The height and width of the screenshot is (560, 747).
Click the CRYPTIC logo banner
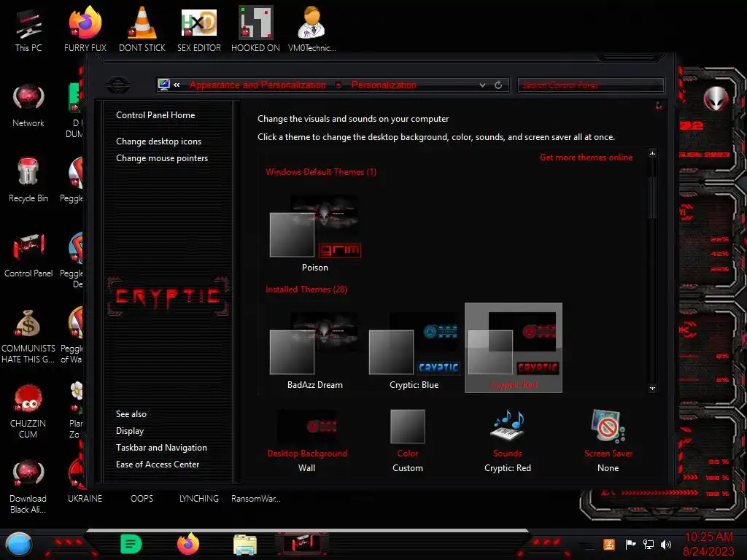pos(168,296)
